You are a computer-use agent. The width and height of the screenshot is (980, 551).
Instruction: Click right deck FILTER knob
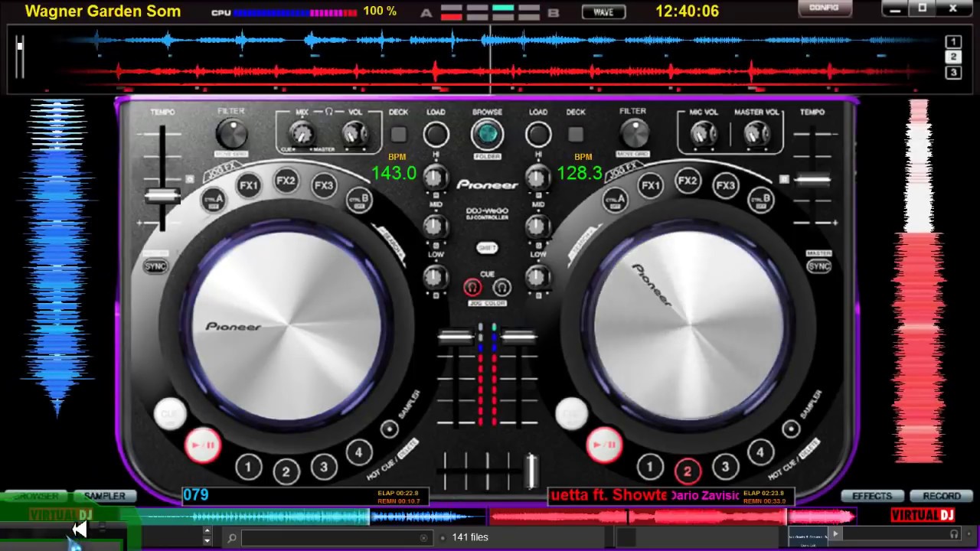click(633, 135)
